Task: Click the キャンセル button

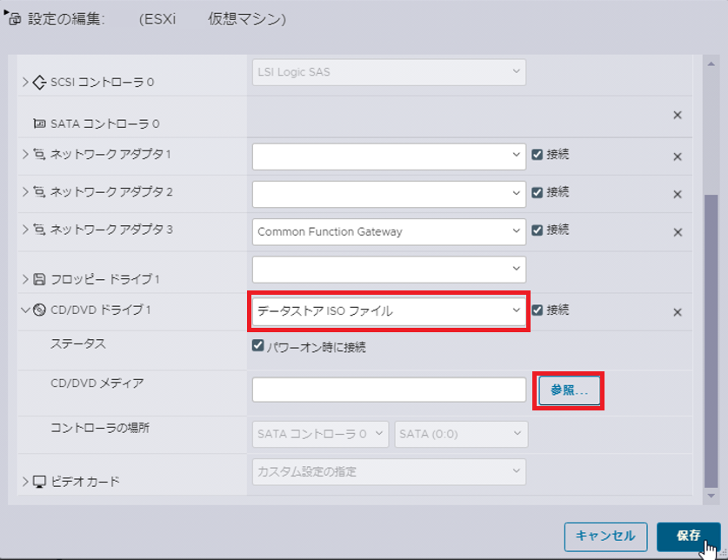Action: pos(605,537)
